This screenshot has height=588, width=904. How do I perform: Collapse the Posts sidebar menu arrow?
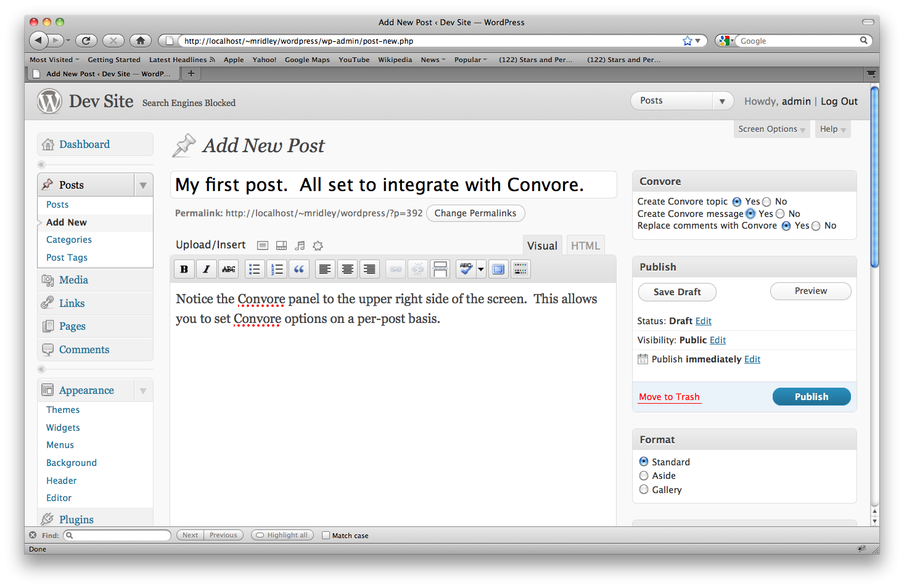(x=143, y=185)
